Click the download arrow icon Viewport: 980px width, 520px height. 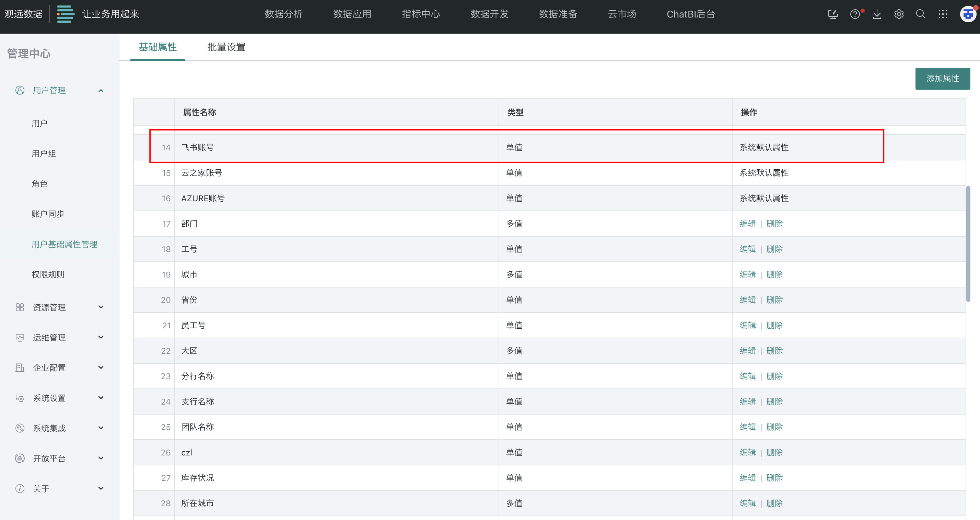pyautogui.click(x=877, y=14)
